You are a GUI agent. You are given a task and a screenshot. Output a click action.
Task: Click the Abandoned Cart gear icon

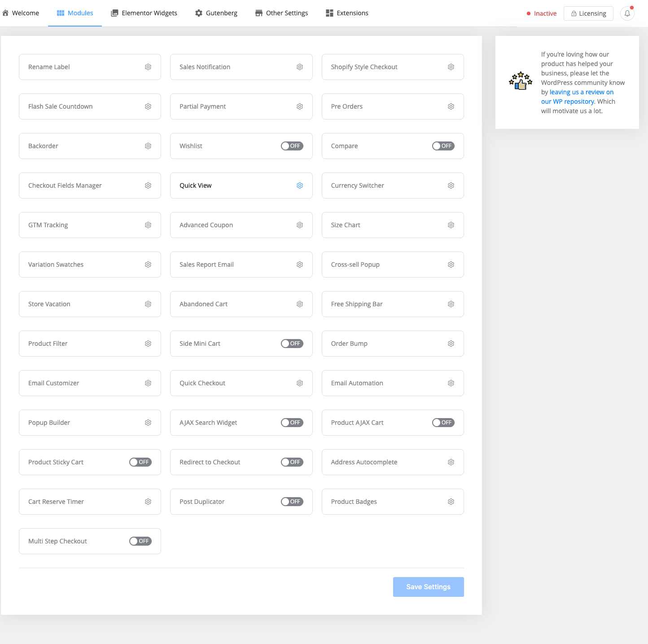[300, 304]
